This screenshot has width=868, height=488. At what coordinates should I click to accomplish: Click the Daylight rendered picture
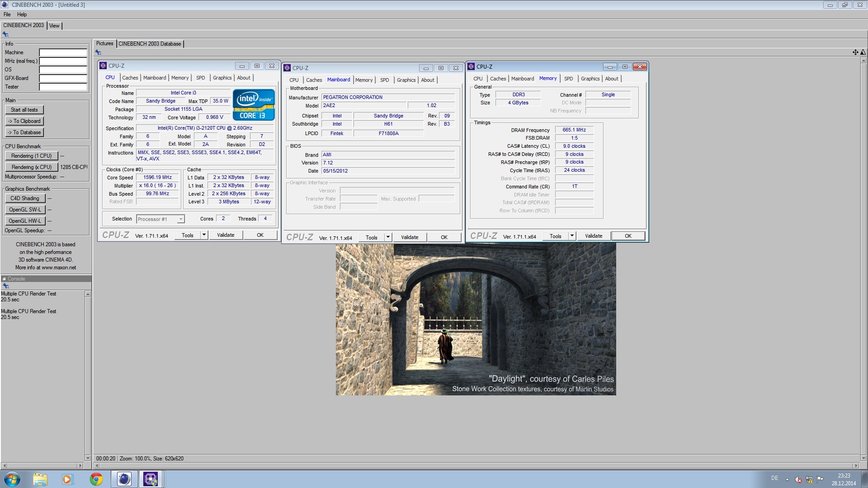[x=476, y=319]
